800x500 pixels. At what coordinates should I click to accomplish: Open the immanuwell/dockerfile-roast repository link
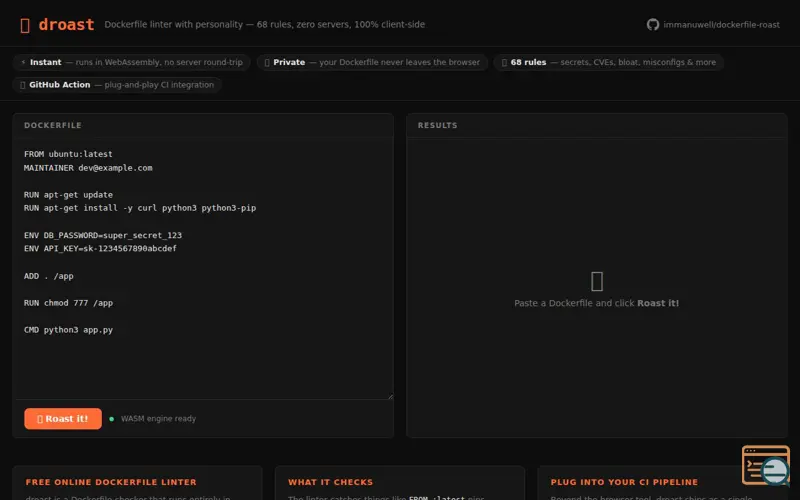pyautogui.click(x=721, y=24)
